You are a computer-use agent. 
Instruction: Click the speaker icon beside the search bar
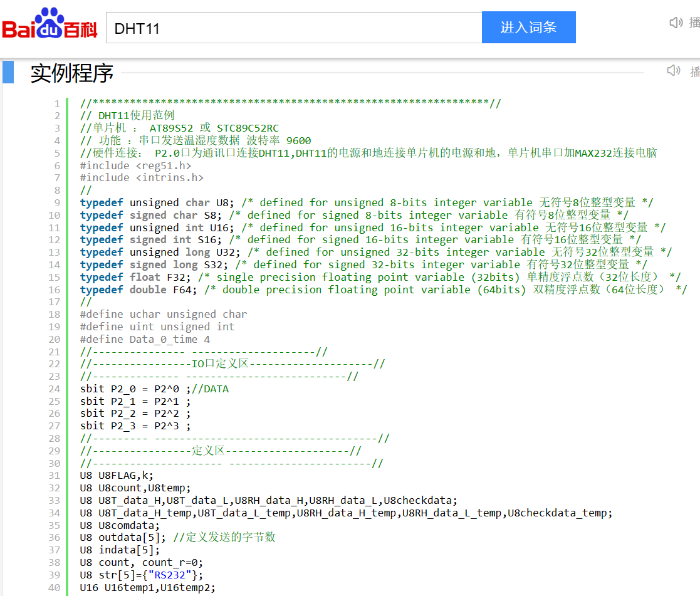[676, 23]
